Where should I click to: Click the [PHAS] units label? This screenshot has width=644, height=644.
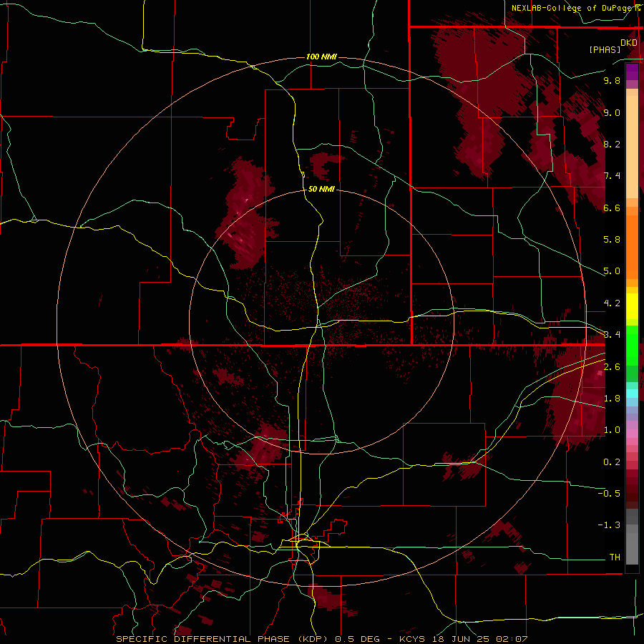point(605,49)
